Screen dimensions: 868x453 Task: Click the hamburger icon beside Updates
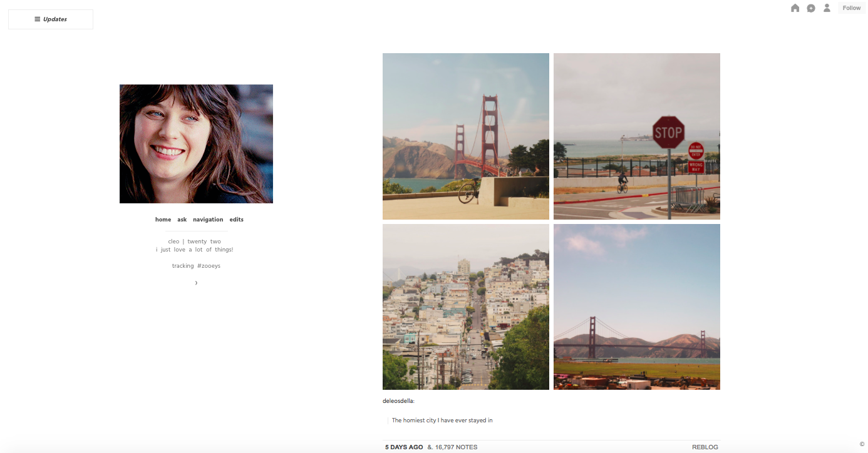36,19
